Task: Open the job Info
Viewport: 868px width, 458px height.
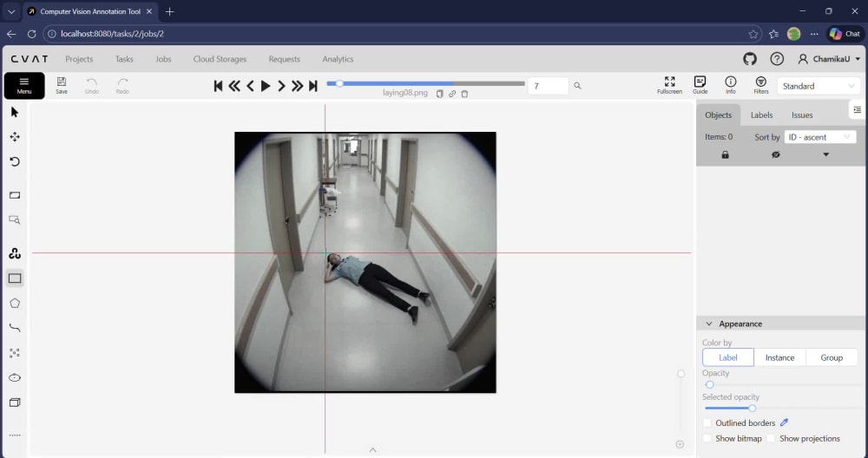Action: point(731,85)
